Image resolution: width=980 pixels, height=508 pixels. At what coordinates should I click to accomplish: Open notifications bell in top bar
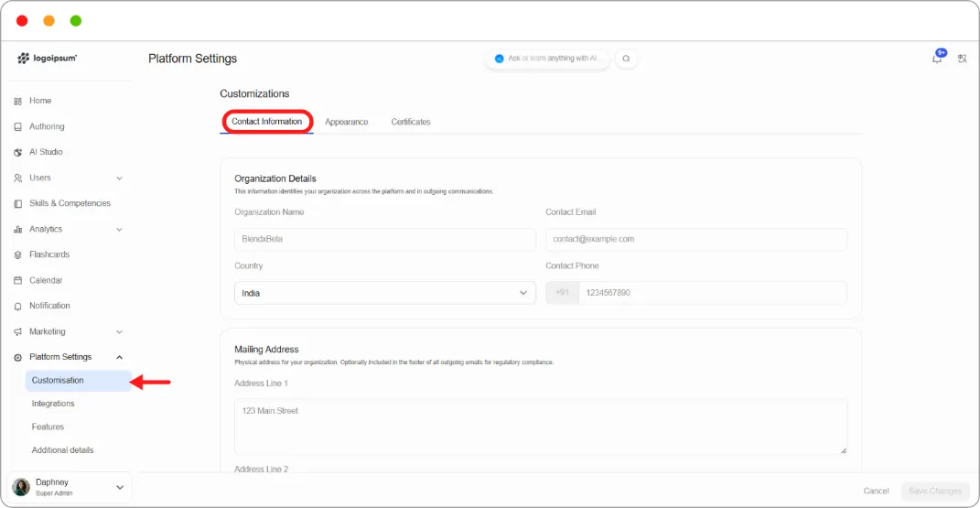[x=937, y=58]
